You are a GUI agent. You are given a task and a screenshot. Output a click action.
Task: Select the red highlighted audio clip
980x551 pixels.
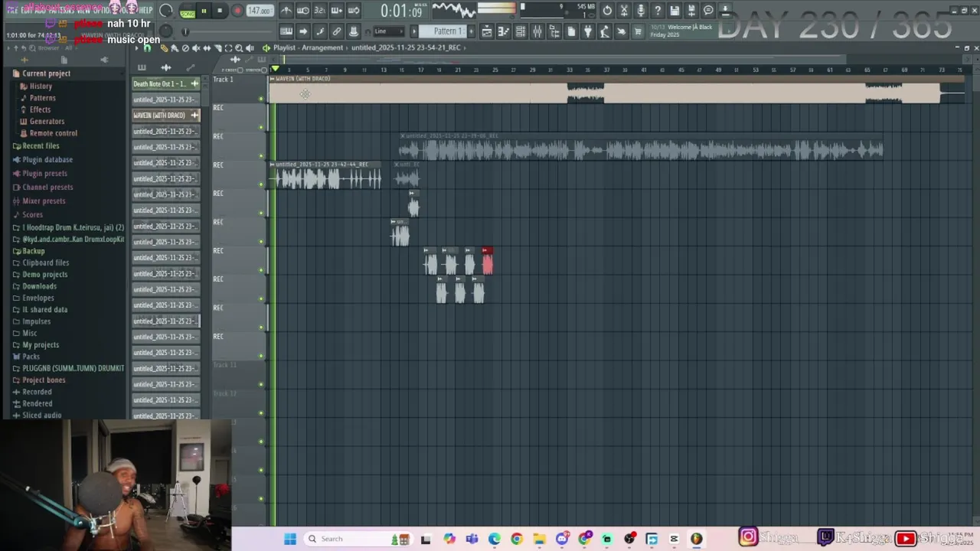pos(487,261)
